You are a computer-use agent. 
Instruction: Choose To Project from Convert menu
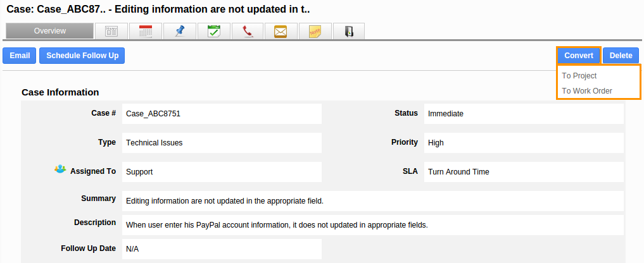tap(579, 75)
